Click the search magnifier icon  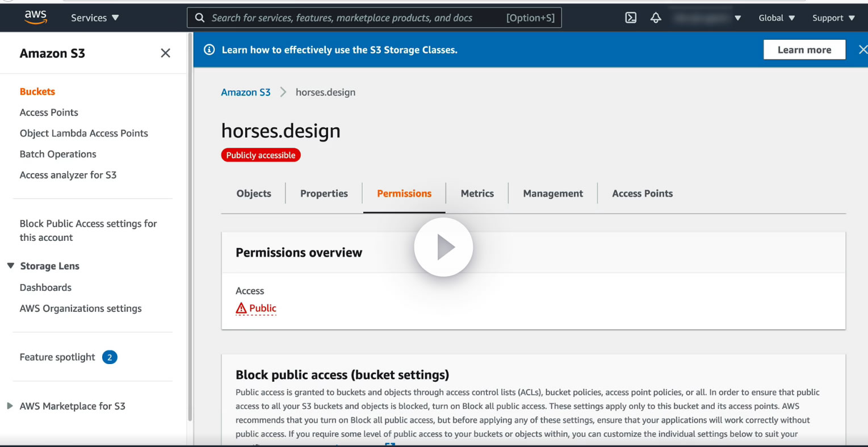(200, 18)
